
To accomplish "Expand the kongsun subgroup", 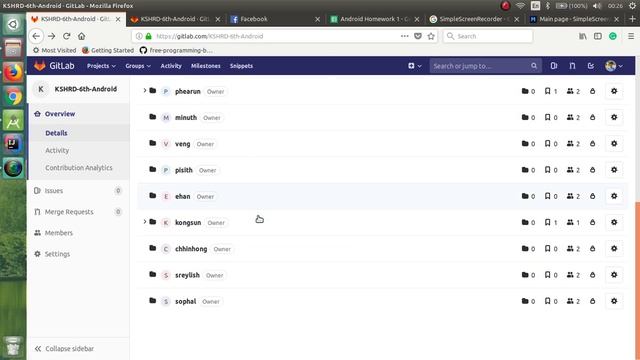I will 144,222.
